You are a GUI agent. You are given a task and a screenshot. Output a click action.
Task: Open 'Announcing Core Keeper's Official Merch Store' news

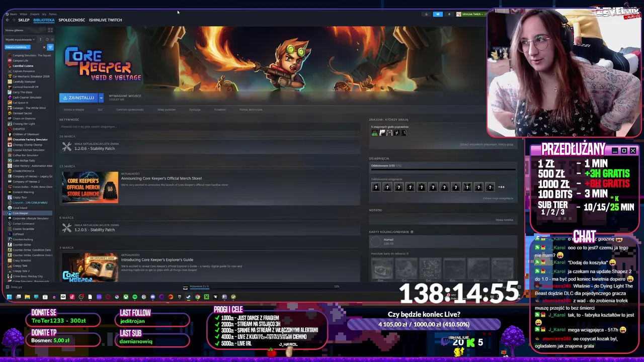pos(161,178)
